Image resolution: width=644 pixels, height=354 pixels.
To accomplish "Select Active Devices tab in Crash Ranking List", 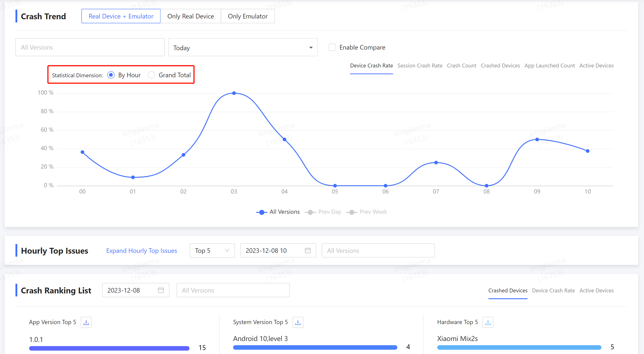I will point(597,291).
